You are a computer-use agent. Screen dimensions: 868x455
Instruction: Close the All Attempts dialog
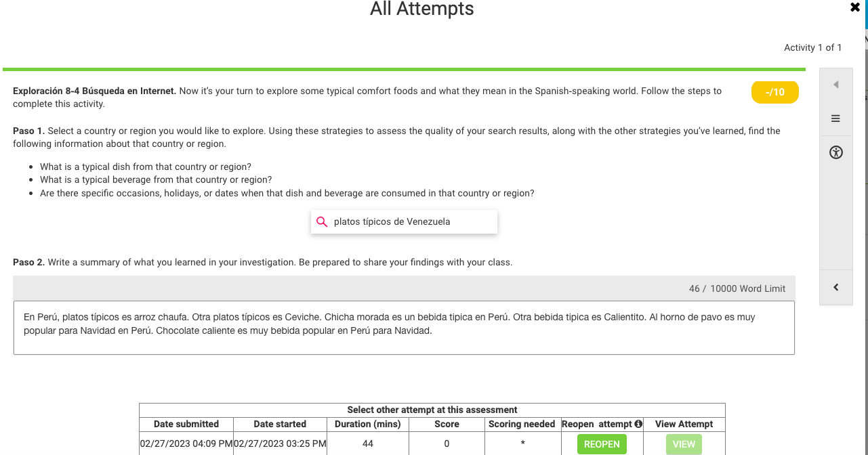(x=854, y=7)
